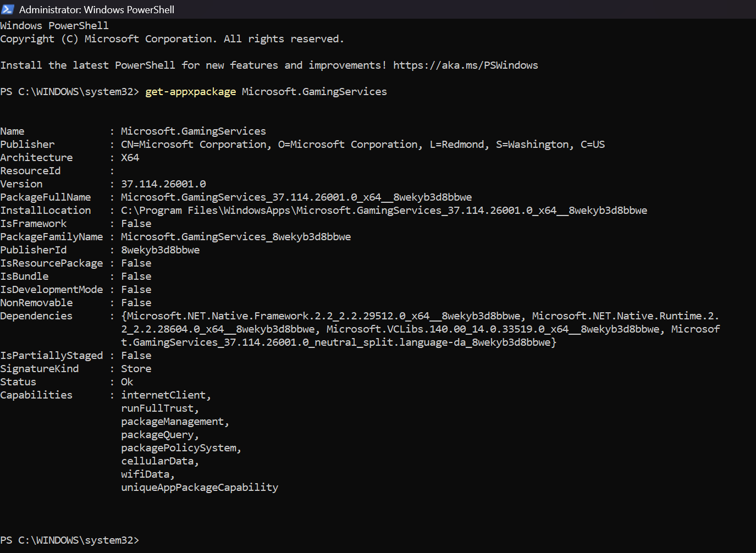Screen dimensions: 756x553
Task: Click the 'ResourceId' property label
Action: pos(30,171)
